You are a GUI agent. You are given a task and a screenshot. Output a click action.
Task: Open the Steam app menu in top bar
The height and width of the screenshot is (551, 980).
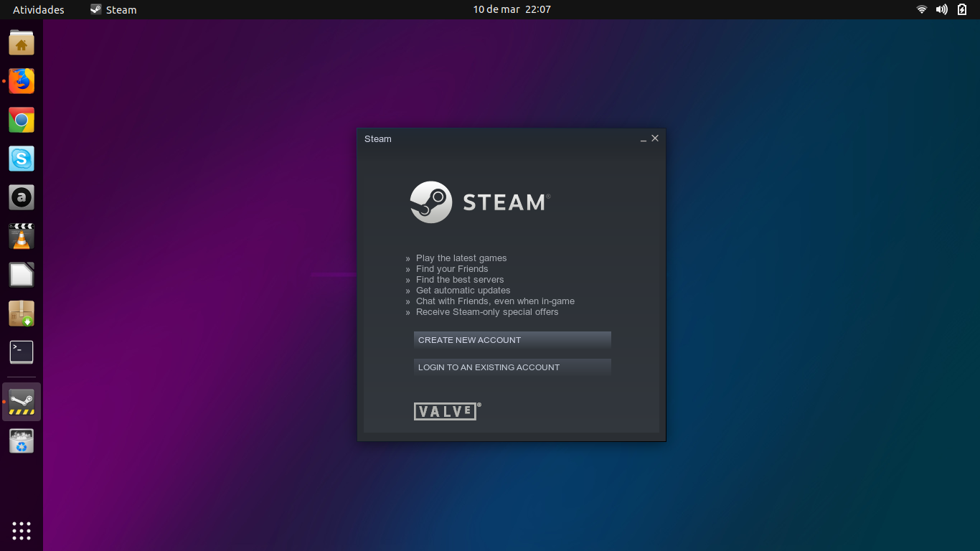[x=113, y=9]
